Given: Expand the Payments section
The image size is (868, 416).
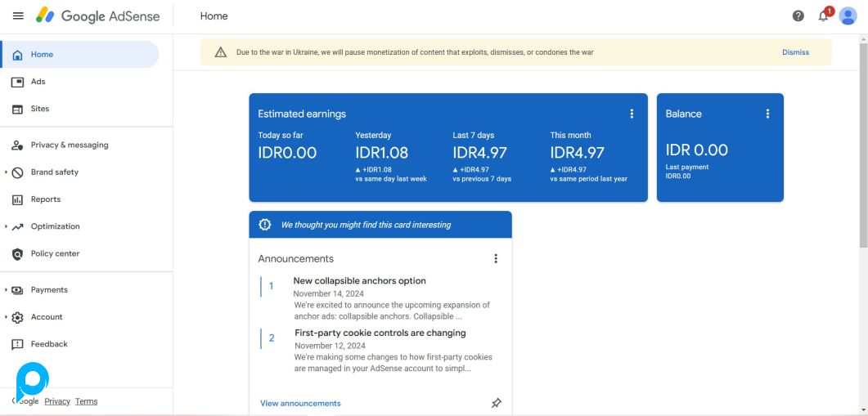Looking at the screenshot, I should click(7, 290).
